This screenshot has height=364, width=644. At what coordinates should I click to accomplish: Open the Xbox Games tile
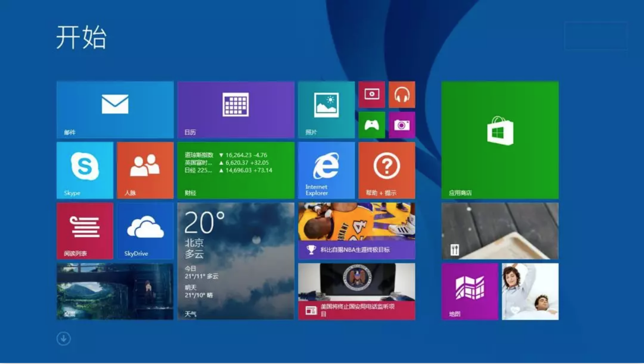coord(372,125)
